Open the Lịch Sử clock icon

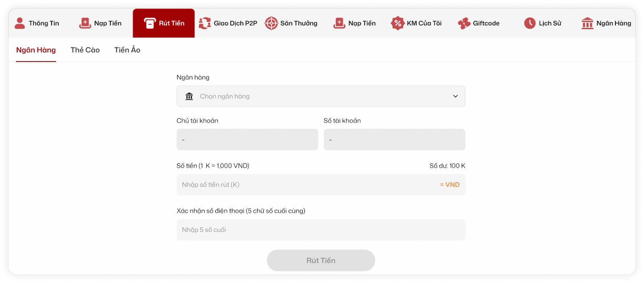pos(530,23)
